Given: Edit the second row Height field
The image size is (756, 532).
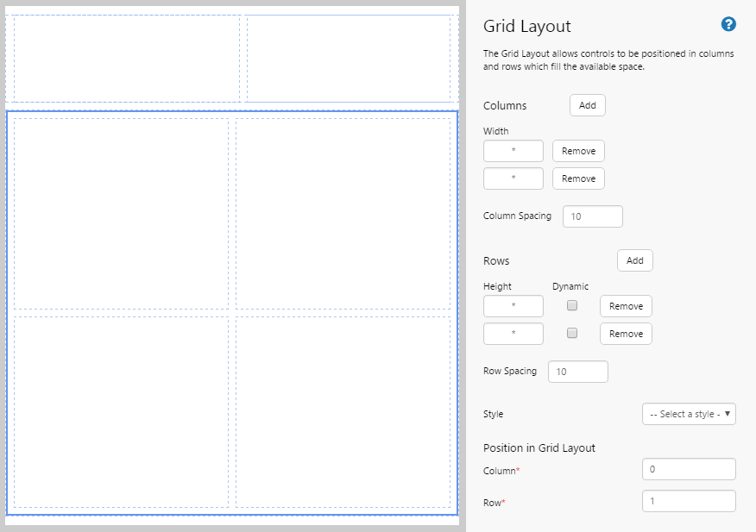Looking at the screenshot, I should pyautogui.click(x=513, y=334).
